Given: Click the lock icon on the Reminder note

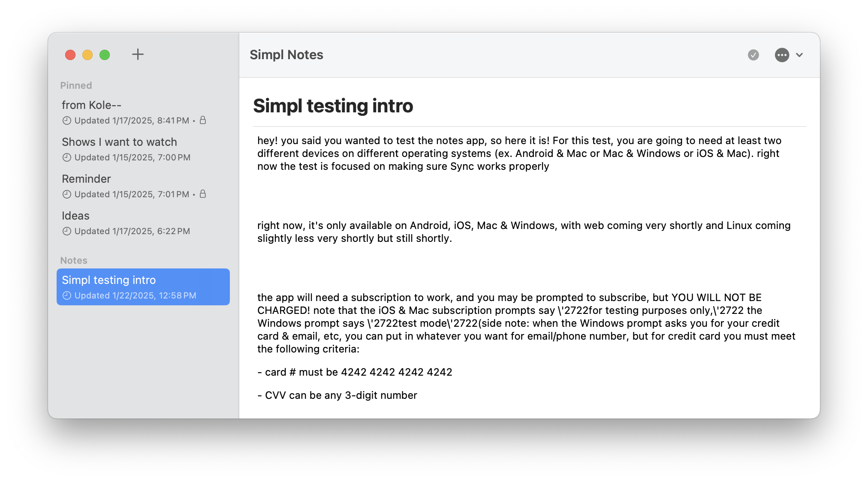Looking at the screenshot, I should (x=203, y=194).
